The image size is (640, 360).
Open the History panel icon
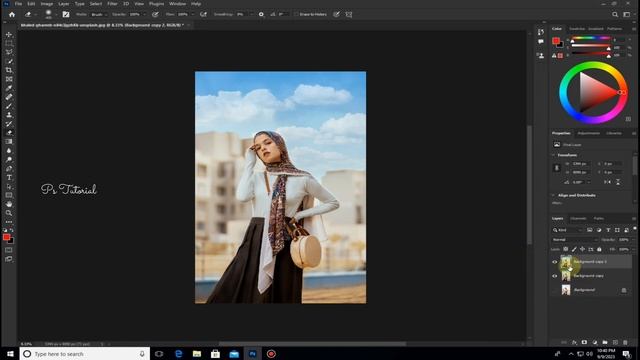(541, 32)
